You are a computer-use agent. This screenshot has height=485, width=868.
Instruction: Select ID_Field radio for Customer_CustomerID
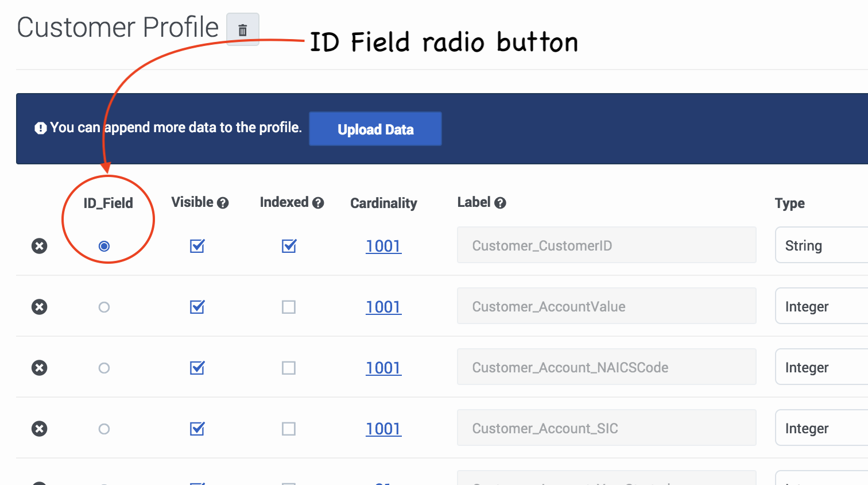pos(104,246)
